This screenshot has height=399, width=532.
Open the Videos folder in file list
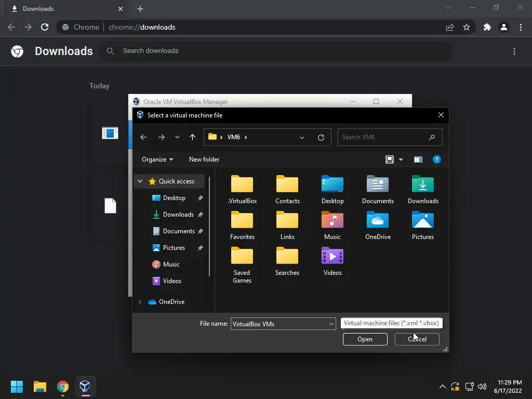coord(332,262)
